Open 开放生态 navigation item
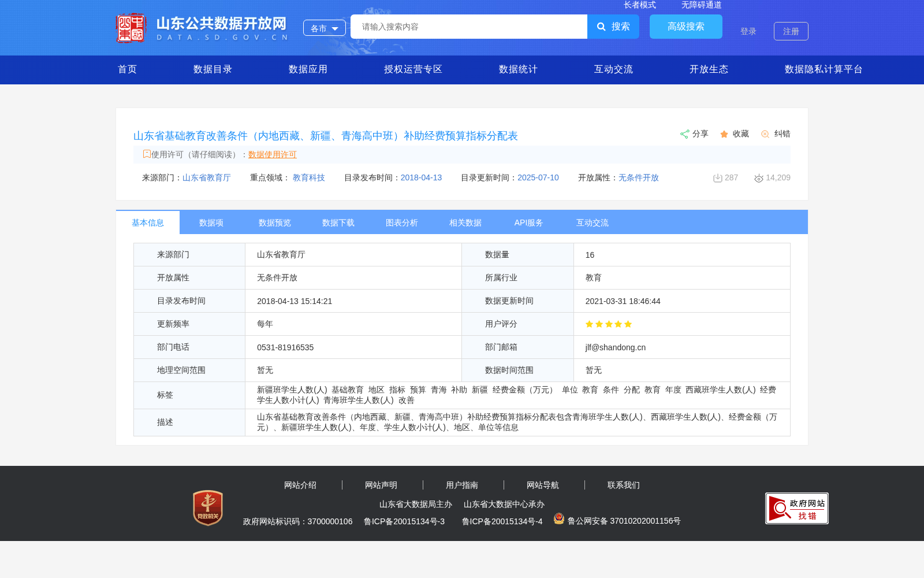Image resolution: width=924 pixels, height=578 pixels. coord(709,69)
